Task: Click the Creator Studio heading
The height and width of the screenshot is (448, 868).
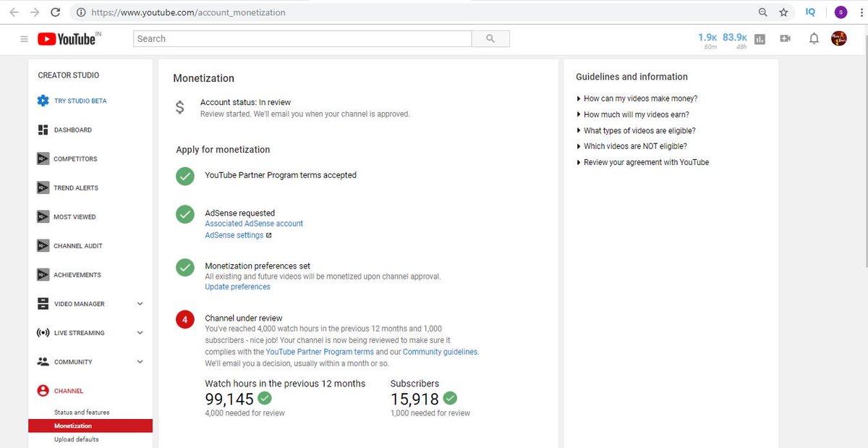Action: pos(69,75)
